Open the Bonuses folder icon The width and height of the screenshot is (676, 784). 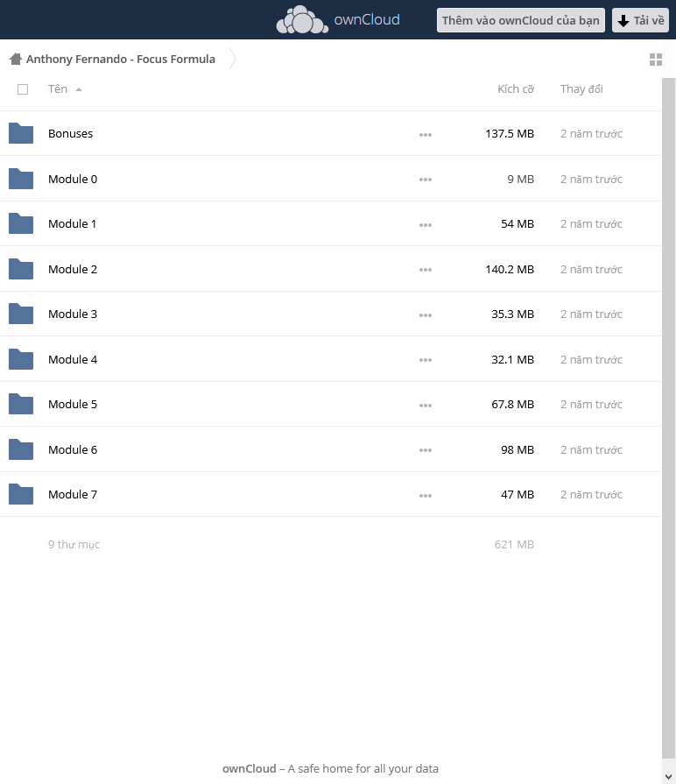[x=21, y=133]
